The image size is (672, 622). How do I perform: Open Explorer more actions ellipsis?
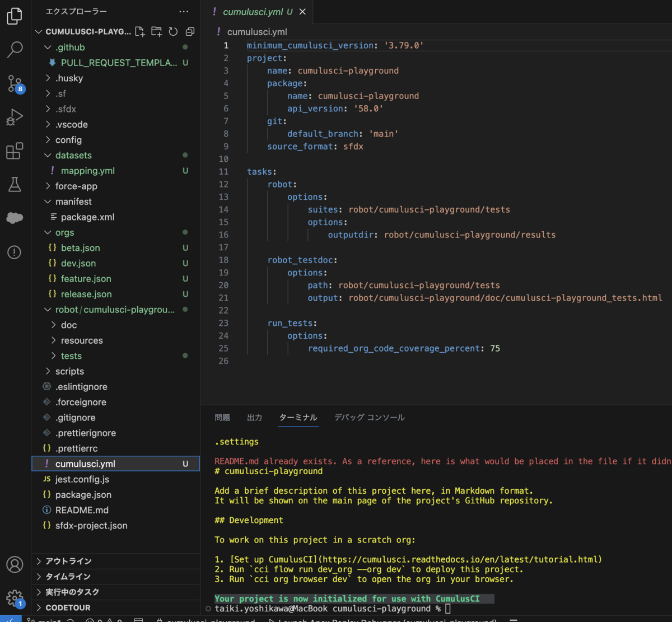(184, 11)
